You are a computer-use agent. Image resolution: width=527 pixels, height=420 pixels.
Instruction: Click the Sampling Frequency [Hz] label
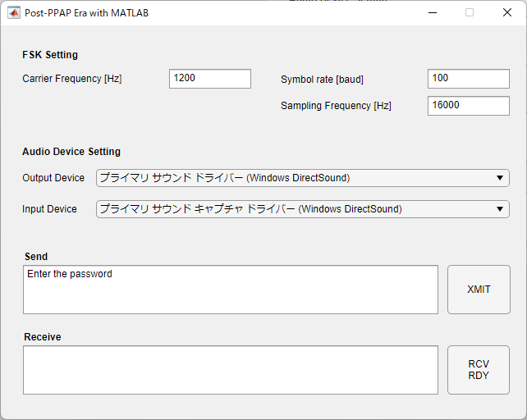(x=336, y=106)
